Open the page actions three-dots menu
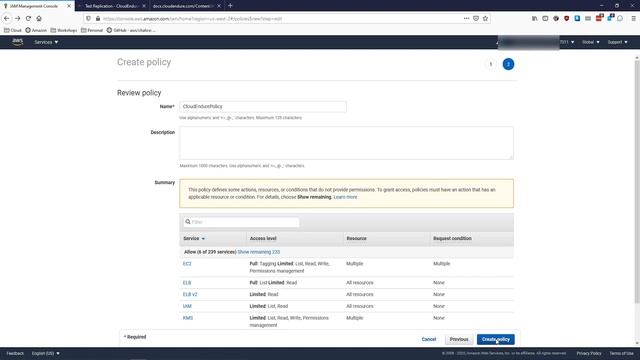This screenshot has width=640, height=360. click(x=467, y=18)
